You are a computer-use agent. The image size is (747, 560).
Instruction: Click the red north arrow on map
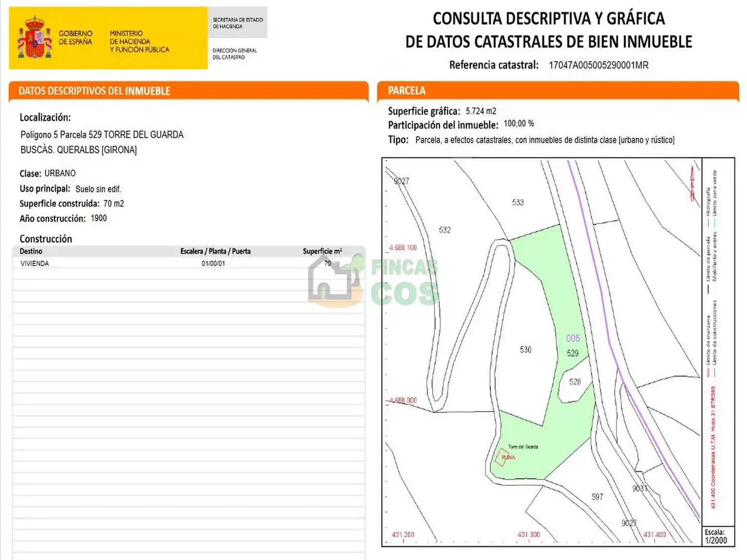coord(692,183)
